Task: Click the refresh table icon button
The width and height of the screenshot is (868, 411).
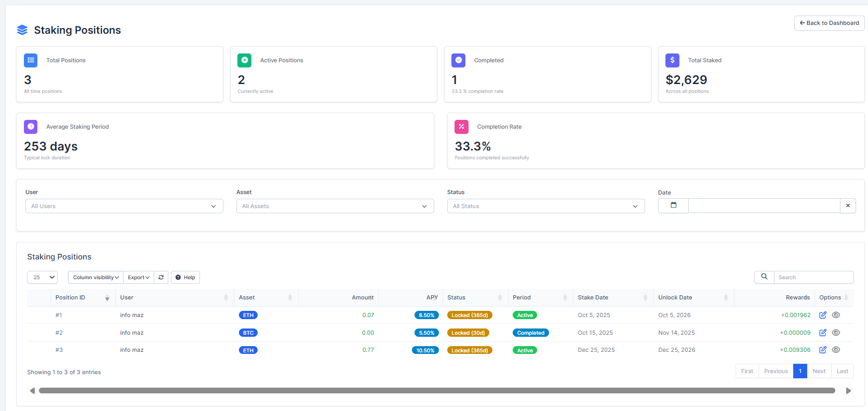Action: (161, 278)
